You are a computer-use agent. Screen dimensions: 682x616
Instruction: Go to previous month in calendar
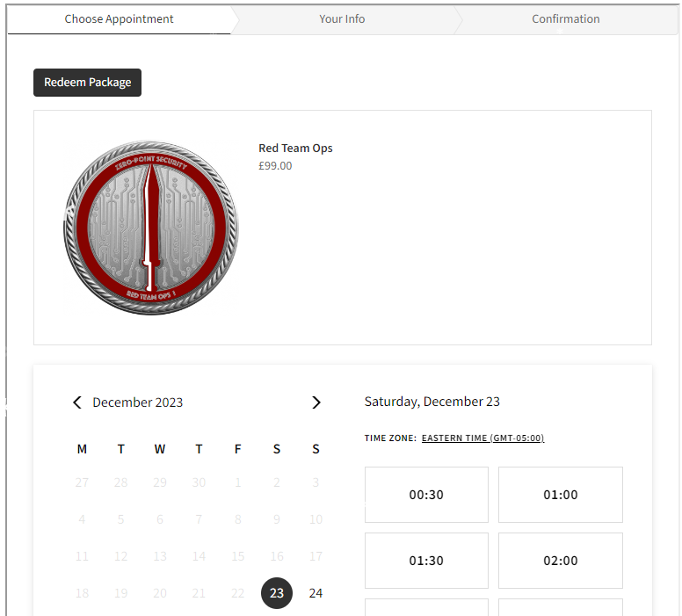[x=77, y=402]
